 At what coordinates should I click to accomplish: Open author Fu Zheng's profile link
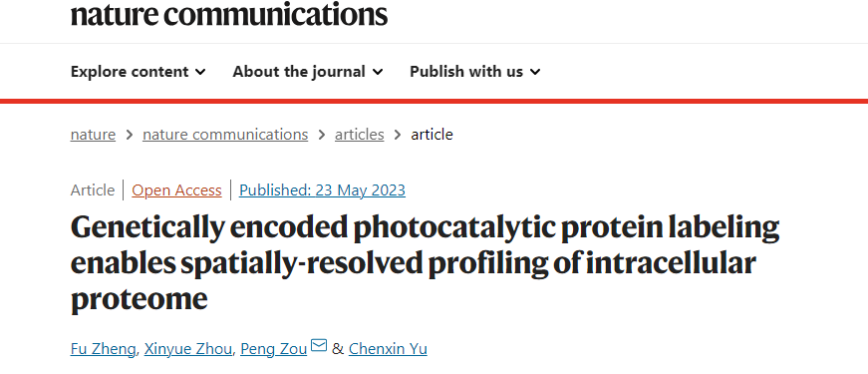point(103,349)
